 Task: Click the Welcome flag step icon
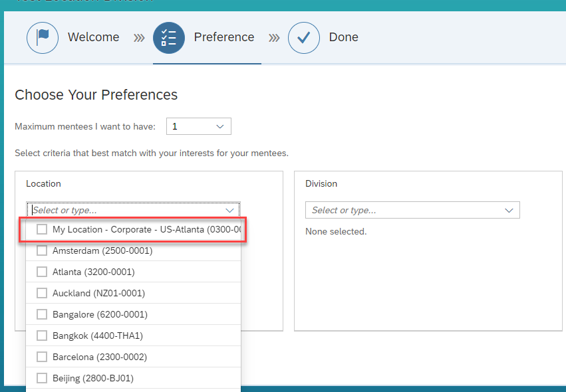tap(43, 37)
